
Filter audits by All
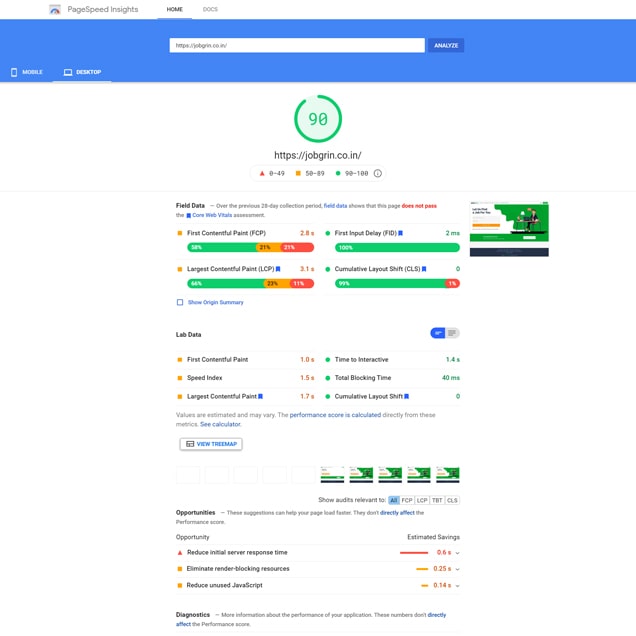pos(393,501)
